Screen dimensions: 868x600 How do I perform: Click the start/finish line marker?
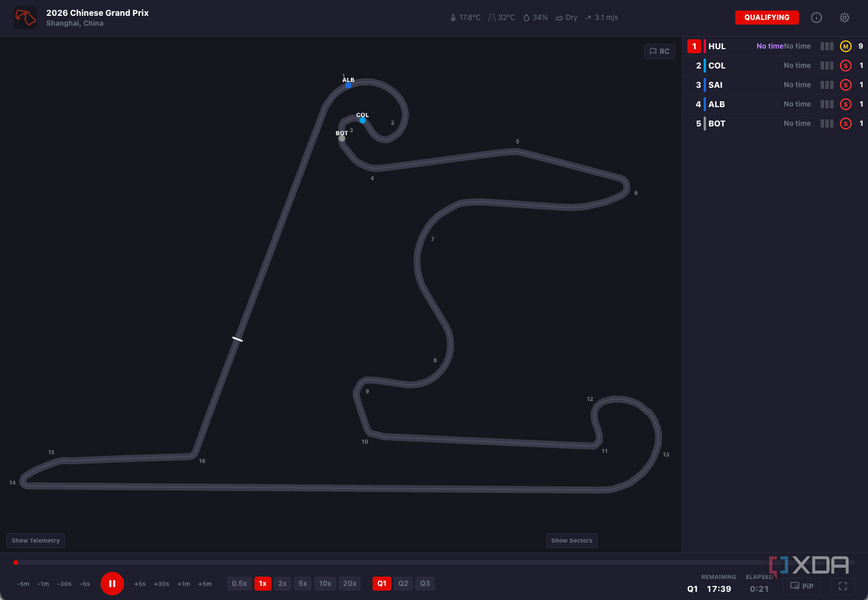click(237, 339)
